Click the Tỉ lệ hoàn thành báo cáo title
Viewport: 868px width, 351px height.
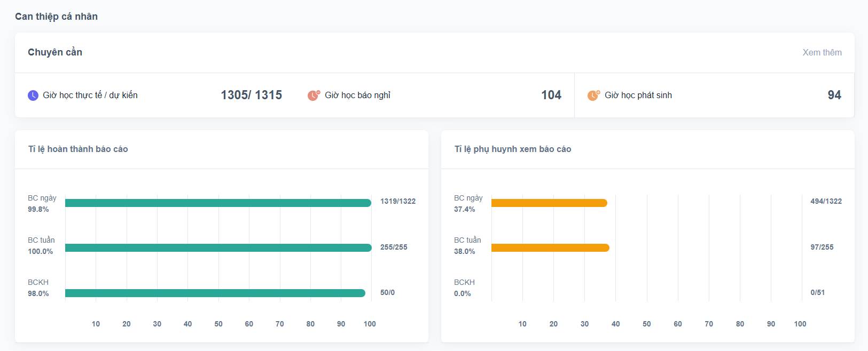pos(78,149)
